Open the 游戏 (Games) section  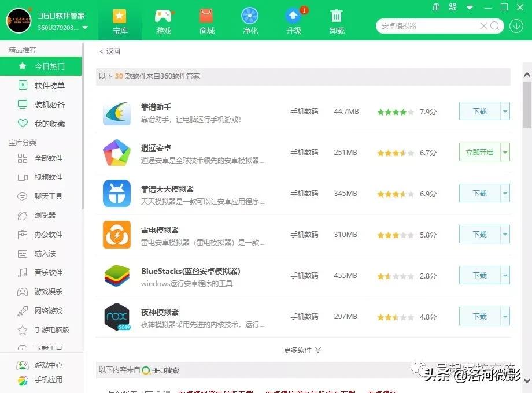point(163,20)
